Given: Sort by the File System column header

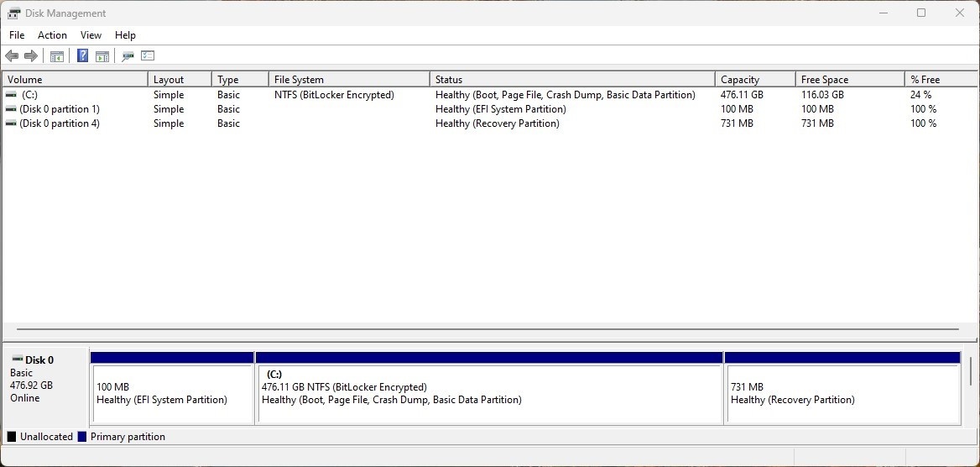Looking at the screenshot, I should click(349, 80).
